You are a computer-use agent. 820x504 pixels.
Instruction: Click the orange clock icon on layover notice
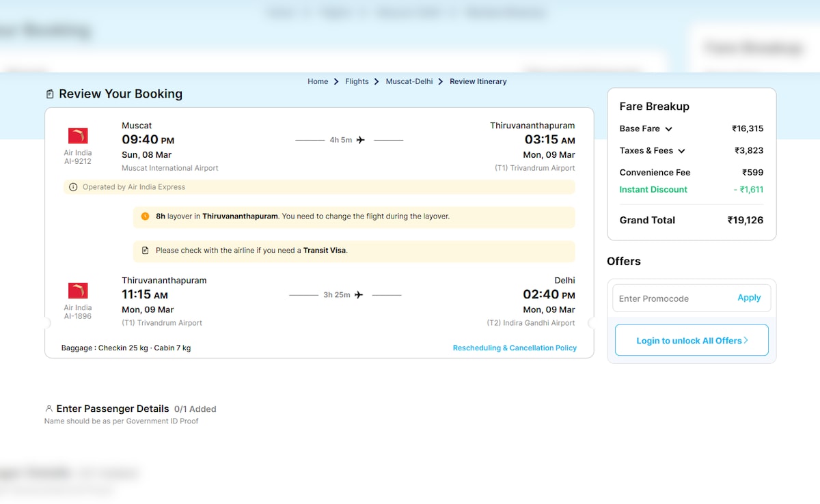145,216
